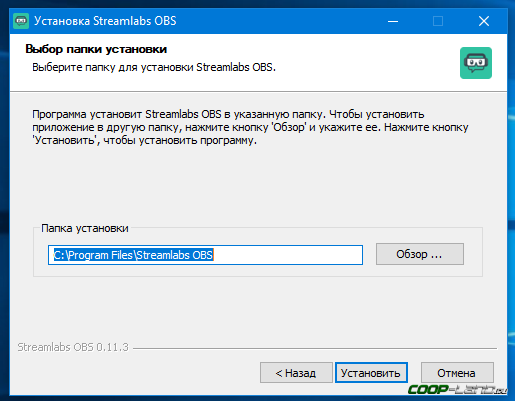Click the heading 'Выбор папки установки'

coord(96,49)
